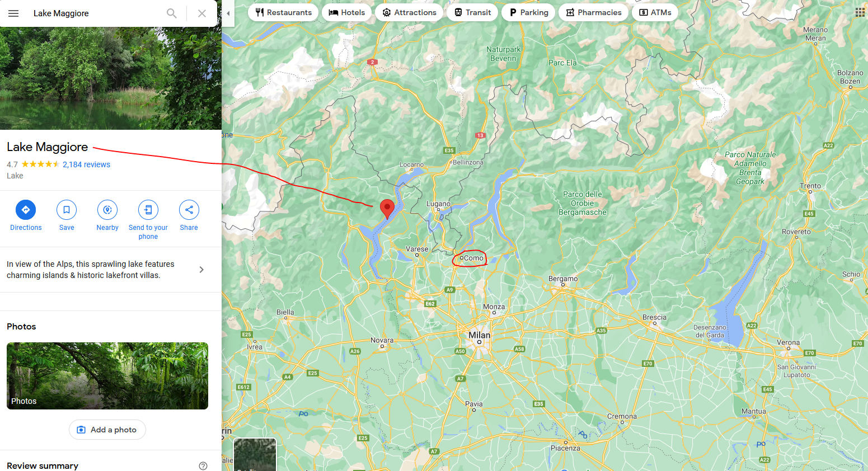The height and width of the screenshot is (471, 868).
Task: Select the Milan city label
Action: coord(479,335)
